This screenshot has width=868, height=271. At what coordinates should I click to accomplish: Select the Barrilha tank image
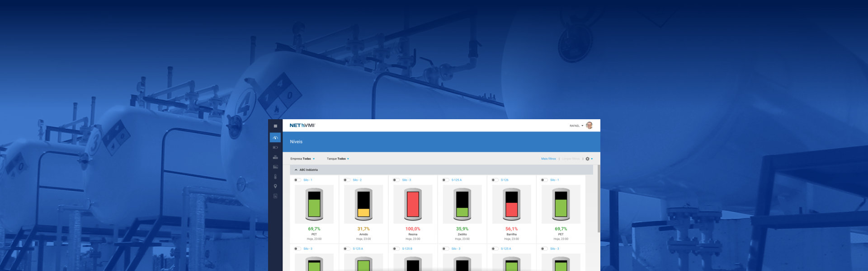511,204
